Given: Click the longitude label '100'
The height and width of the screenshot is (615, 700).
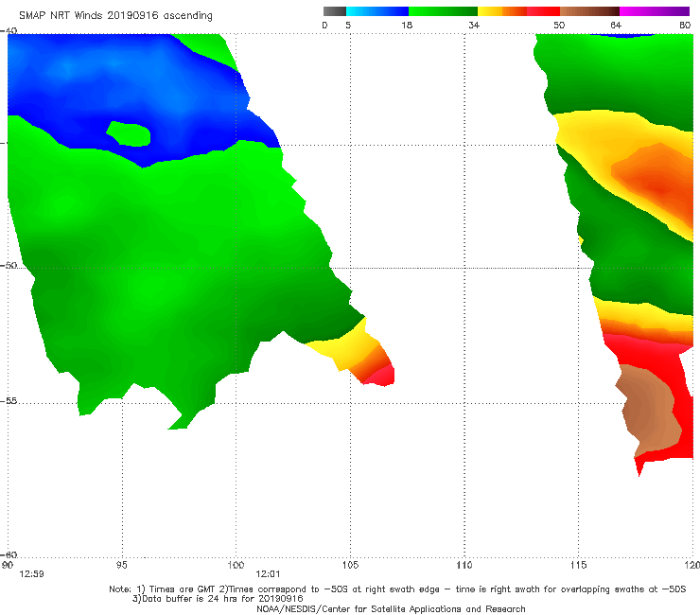Looking at the screenshot, I should point(236,565).
